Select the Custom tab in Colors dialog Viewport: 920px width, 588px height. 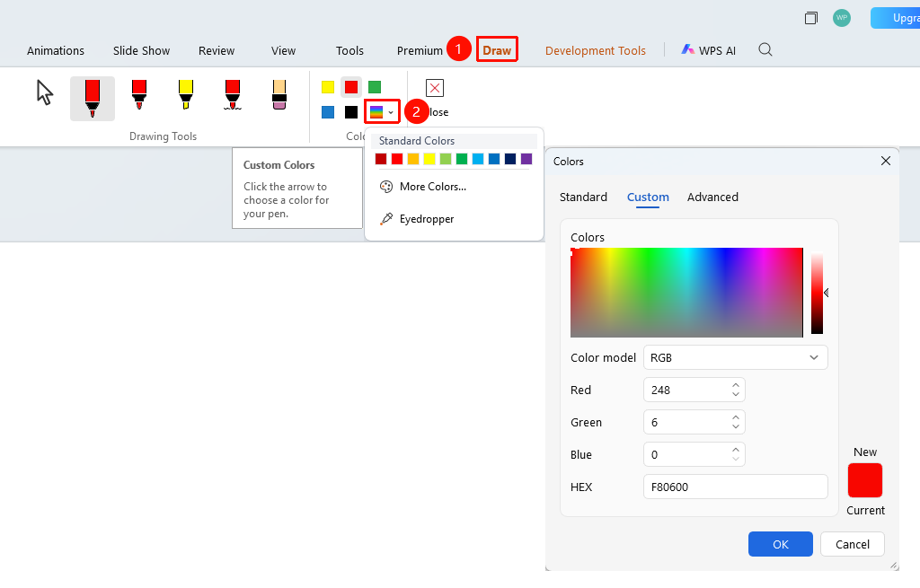tap(648, 197)
